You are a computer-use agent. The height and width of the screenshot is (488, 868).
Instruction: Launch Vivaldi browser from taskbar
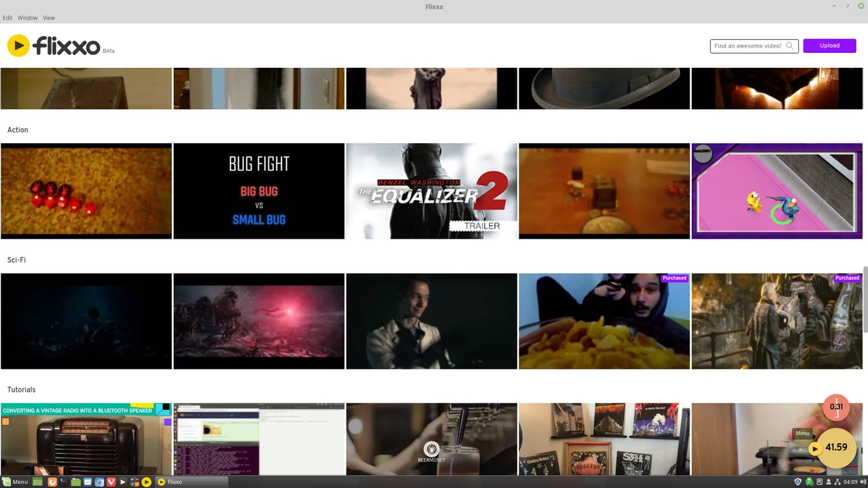coord(111,482)
